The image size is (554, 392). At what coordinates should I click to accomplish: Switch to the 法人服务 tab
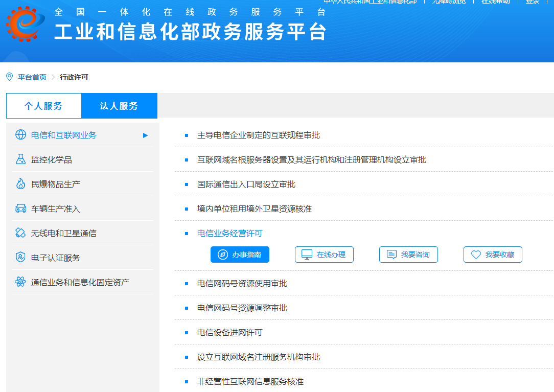point(120,106)
